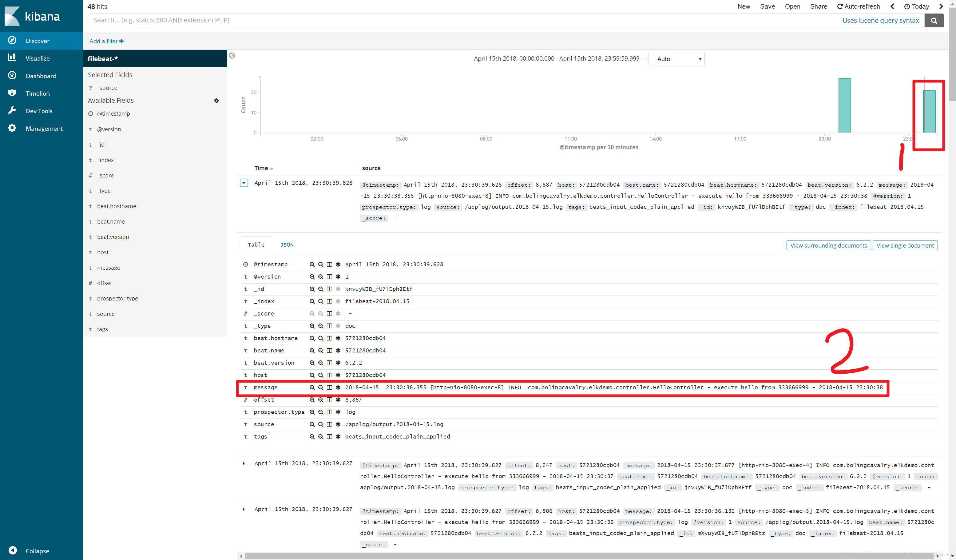Collapse the 23:30:39.628 document row
Viewport: 956px width, 560px height.
(x=244, y=183)
